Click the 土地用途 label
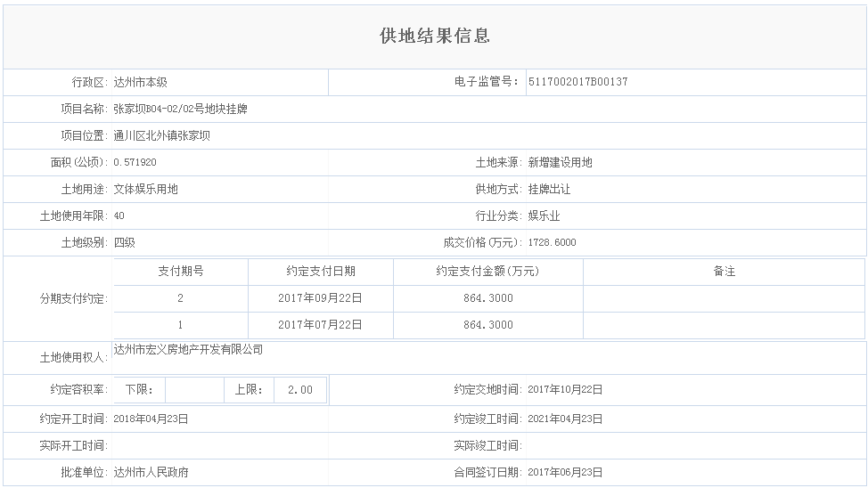The width and height of the screenshot is (868, 488). tap(85, 189)
